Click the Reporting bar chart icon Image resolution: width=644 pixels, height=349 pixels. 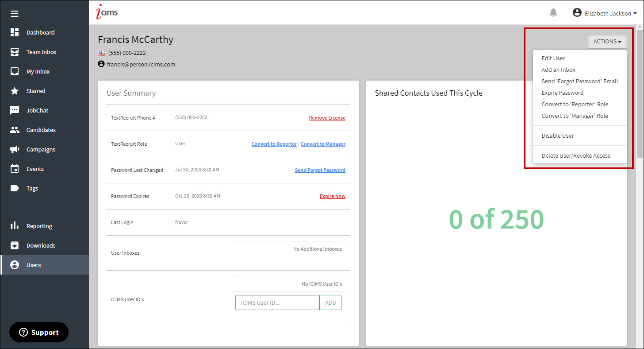[x=15, y=226]
